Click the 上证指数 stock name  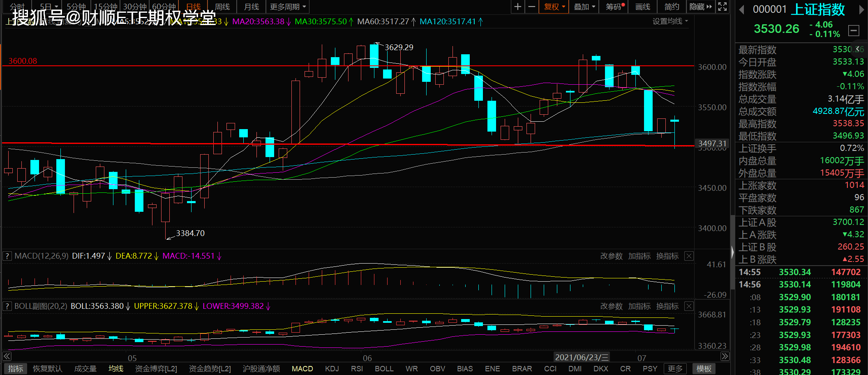817,9
